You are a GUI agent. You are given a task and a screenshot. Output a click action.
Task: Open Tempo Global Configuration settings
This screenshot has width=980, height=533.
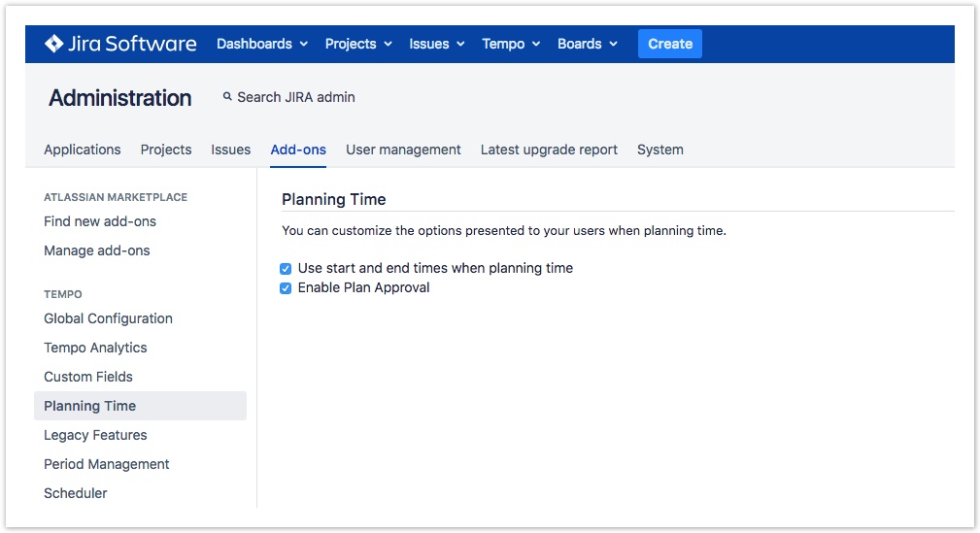point(108,318)
